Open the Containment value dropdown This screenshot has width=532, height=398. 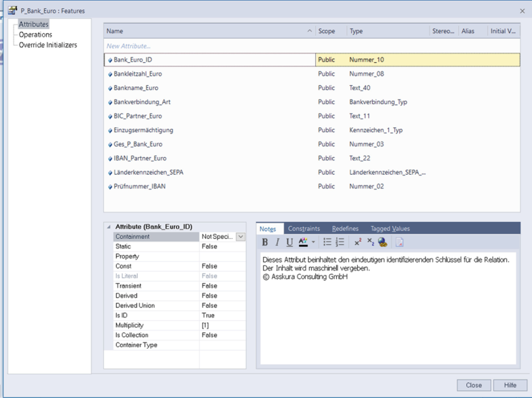[241, 237]
